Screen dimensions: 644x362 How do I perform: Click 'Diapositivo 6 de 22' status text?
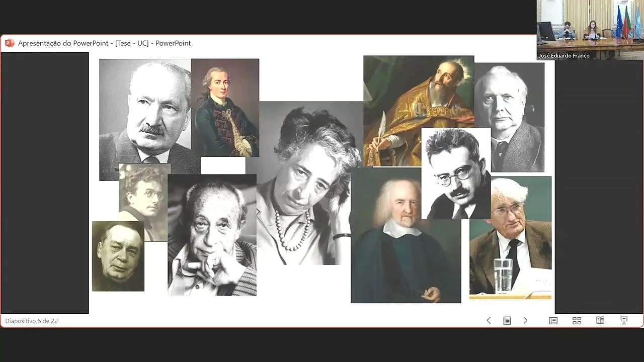click(32, 321)
